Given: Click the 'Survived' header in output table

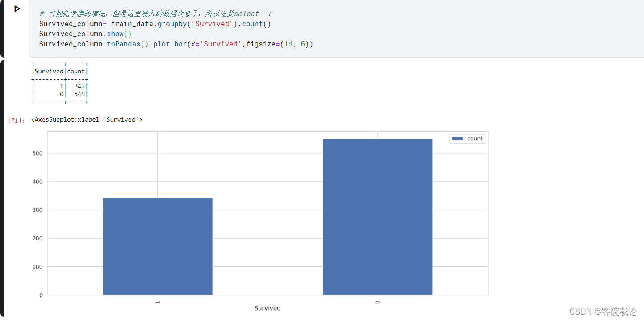Looking at the screenshot, I should pos(49,72).
